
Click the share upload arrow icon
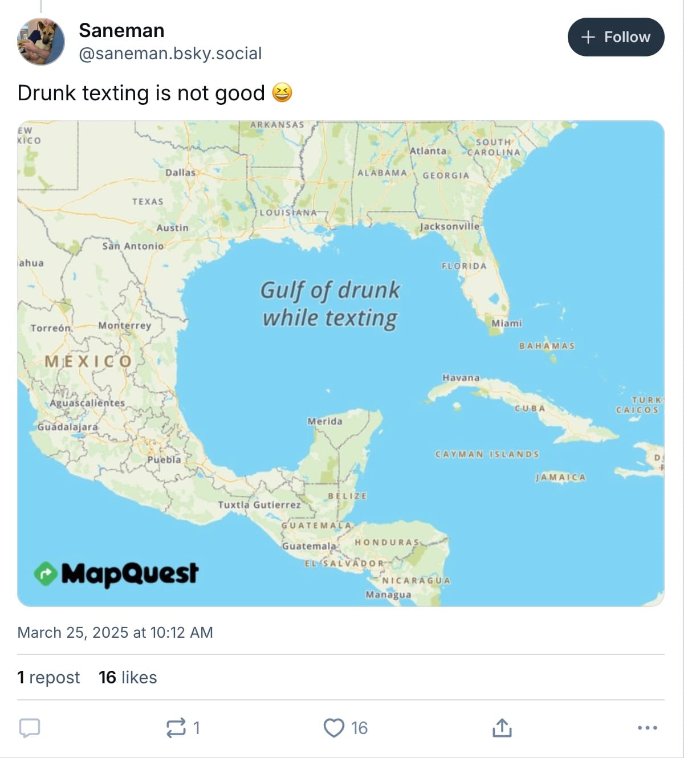[502, 728]
